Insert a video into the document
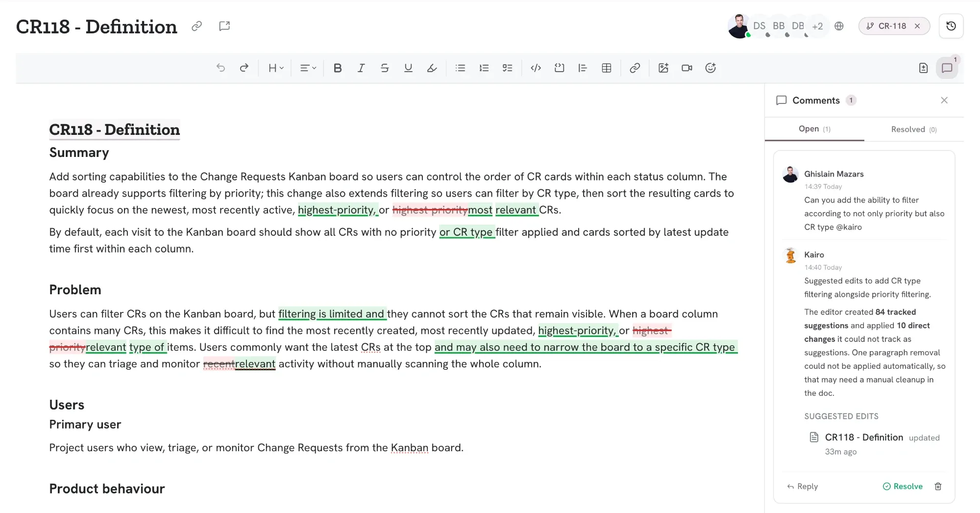The width and height of the screenshot is (980, 513). 687,68
